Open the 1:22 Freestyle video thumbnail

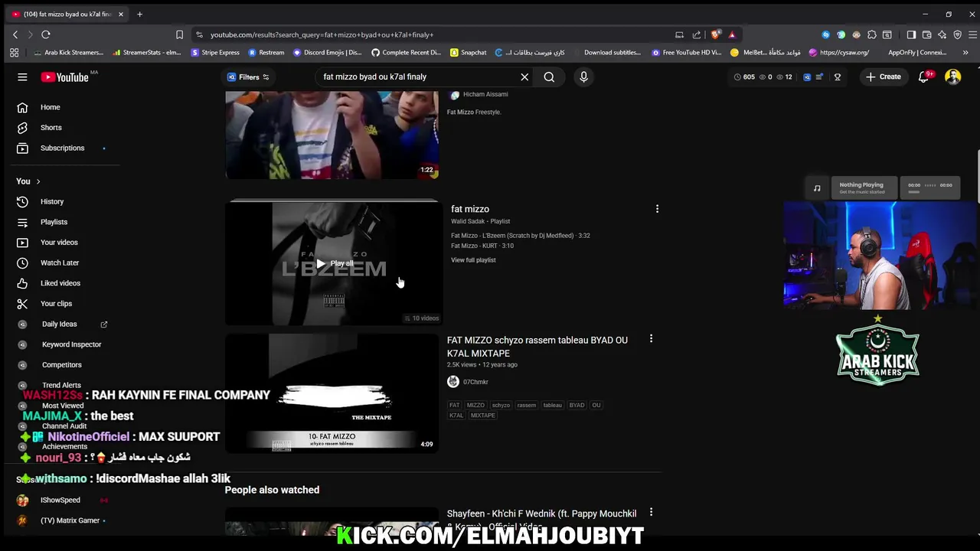click(x=332, y=135)
